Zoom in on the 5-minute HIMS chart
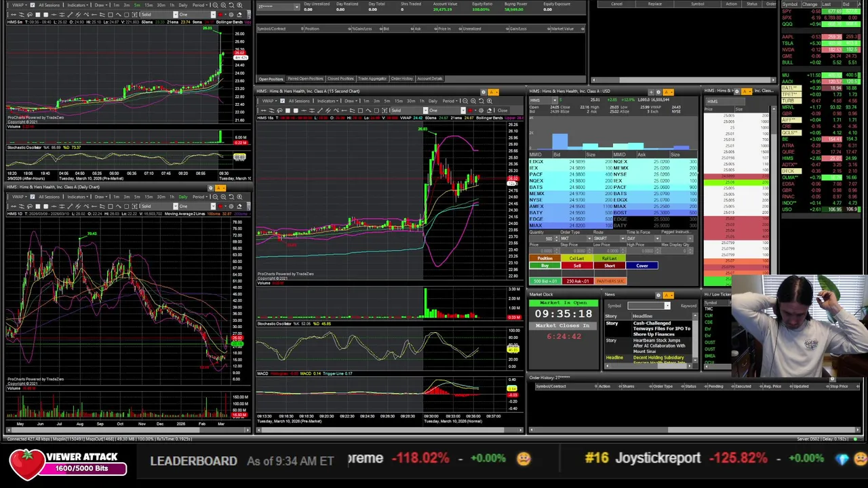This screenshot has width=868, height=488. 223,5
